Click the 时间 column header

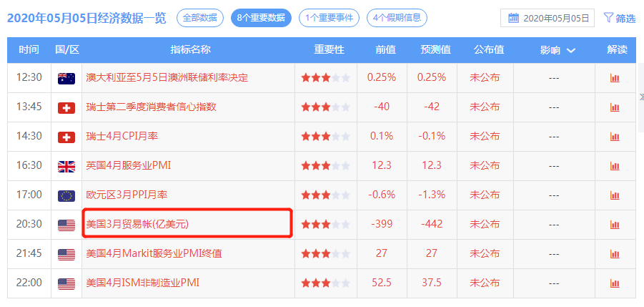[29, 50]
